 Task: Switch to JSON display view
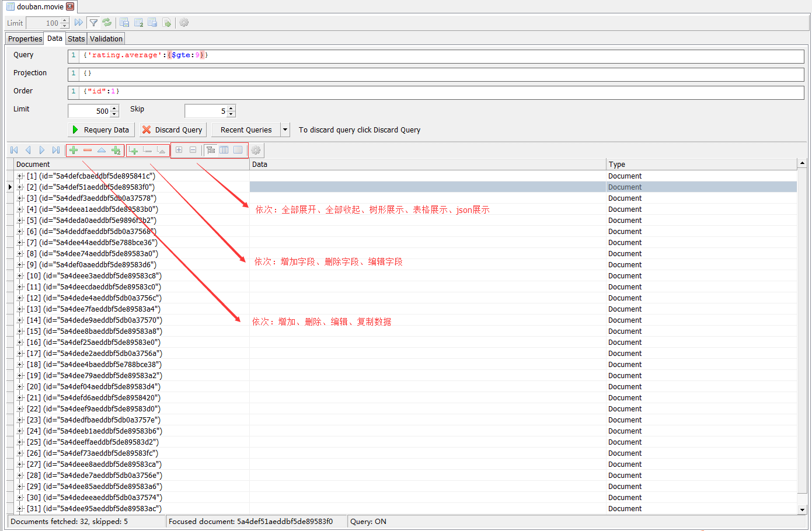click(238, 150)
